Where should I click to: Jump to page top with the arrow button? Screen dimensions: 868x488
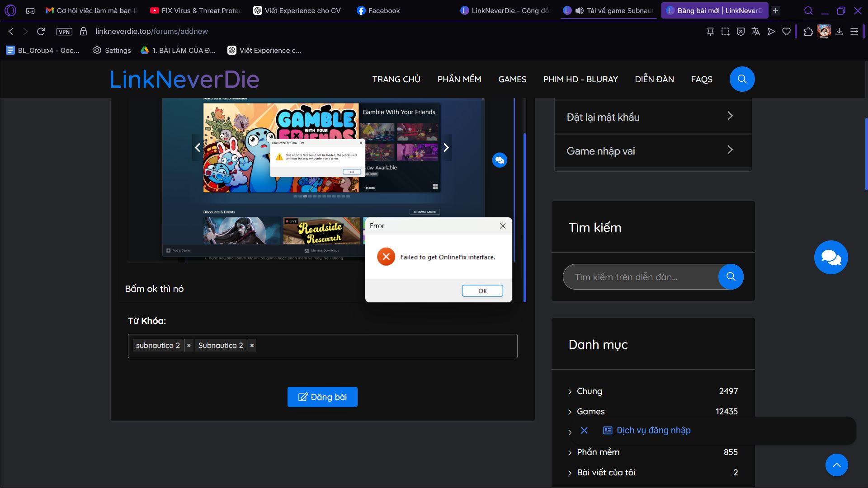pyautogui.click(x=836, y=465)
